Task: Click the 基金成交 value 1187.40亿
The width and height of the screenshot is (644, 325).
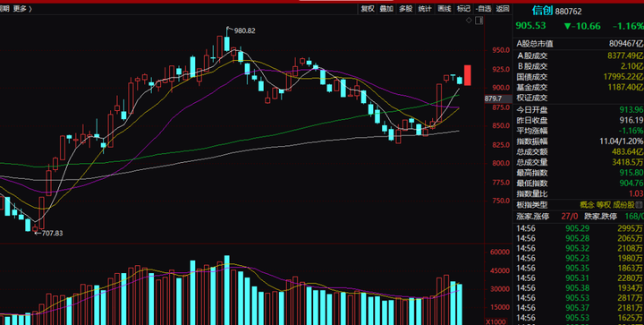Action: [625, 87]
